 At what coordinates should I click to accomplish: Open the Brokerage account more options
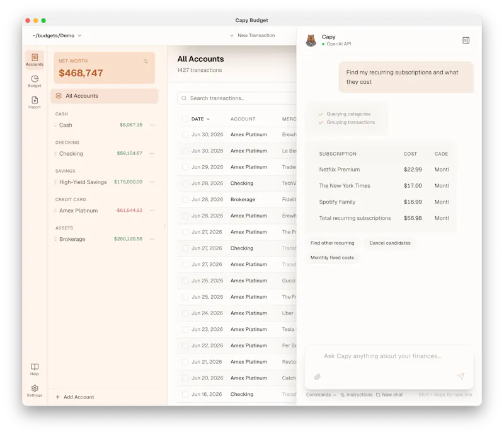(x=152, y=239)
